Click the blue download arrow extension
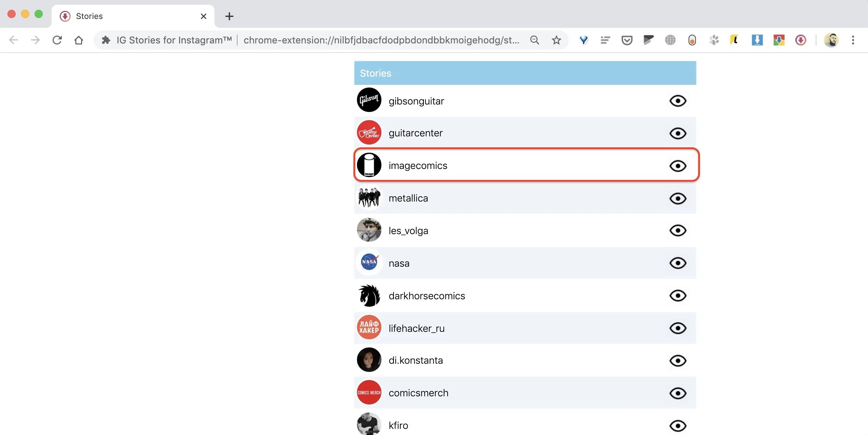 pos(757,40)
